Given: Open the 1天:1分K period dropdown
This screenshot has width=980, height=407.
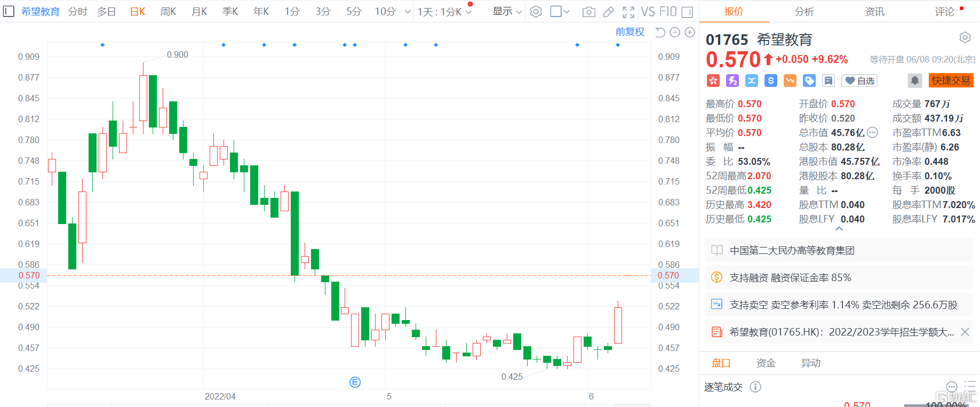Looking at the screenshot, I should coord(444,12).
